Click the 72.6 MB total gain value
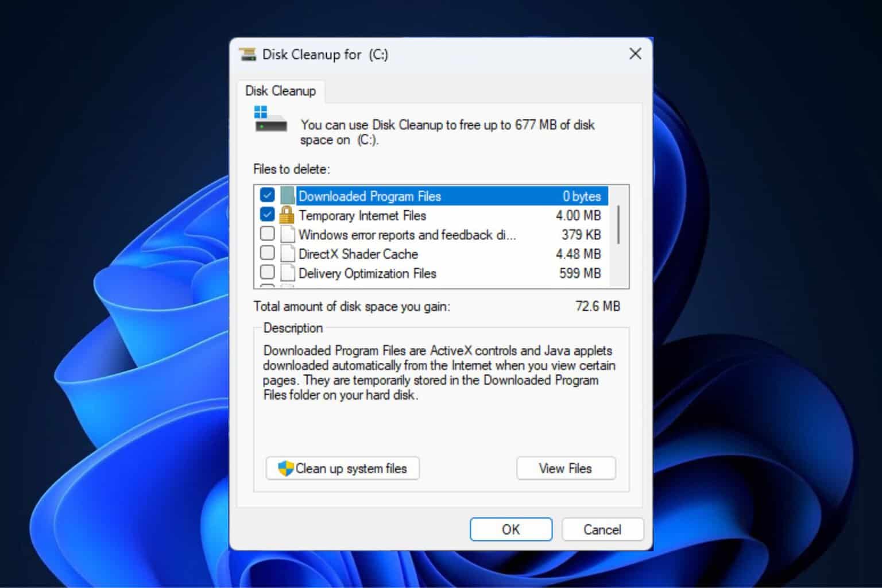 [598, 306]
